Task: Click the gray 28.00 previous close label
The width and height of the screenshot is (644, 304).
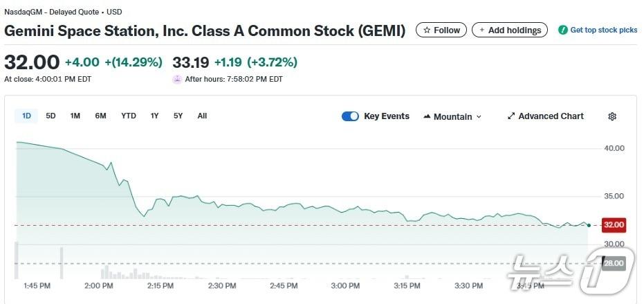Action: click(614, 263)
